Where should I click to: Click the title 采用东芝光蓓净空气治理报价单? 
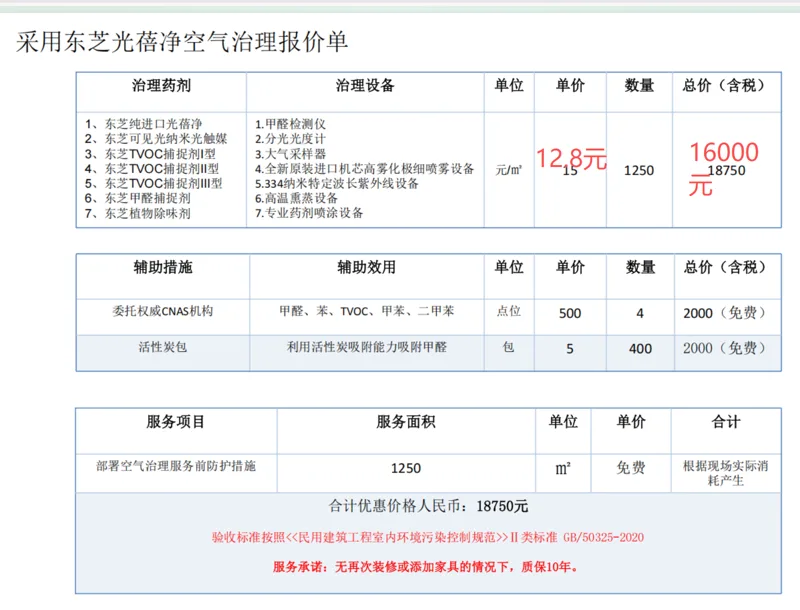tap(182, 41)
